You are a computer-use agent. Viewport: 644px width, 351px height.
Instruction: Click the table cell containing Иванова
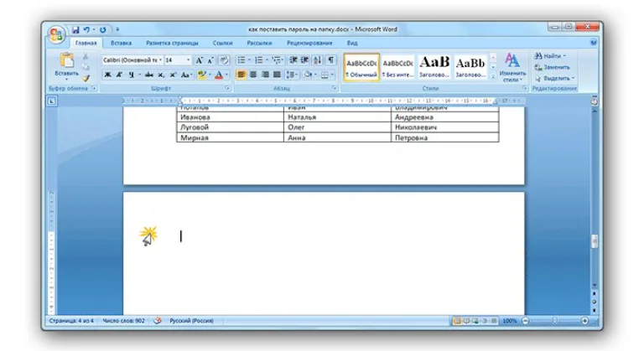coord(230,117)
